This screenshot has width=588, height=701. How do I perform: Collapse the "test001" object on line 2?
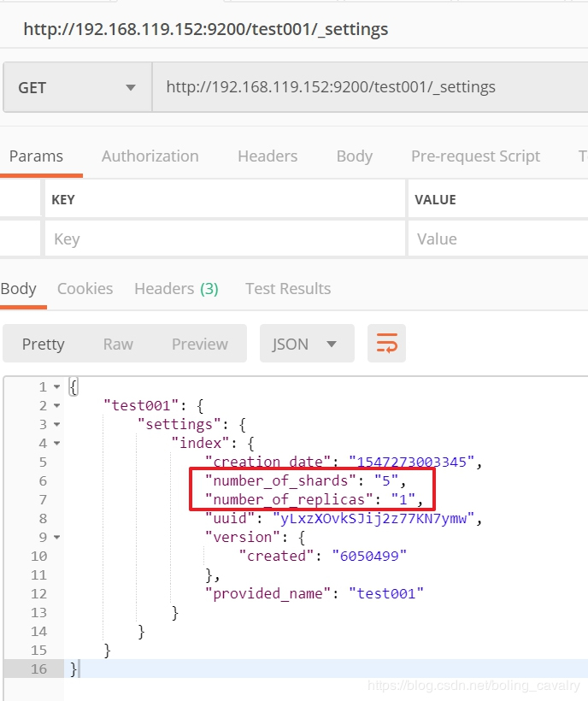[56, 405]
